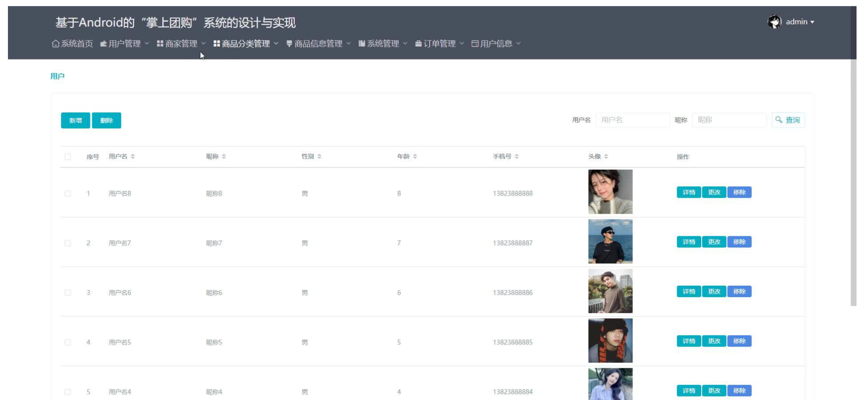Open 详情 for 用户名5

[x=689, y=341]
